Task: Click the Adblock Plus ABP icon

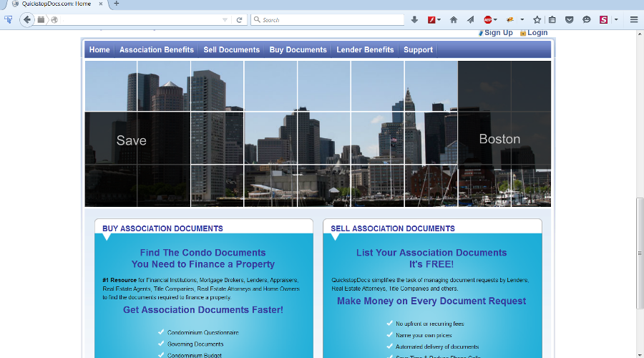Action: point(487,20)
